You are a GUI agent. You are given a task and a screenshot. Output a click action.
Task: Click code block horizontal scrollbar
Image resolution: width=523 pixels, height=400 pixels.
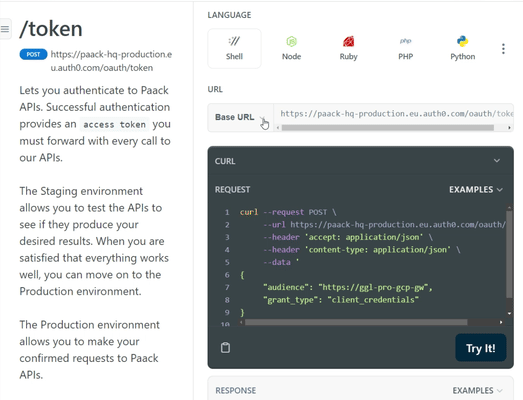tap(356, 322)
